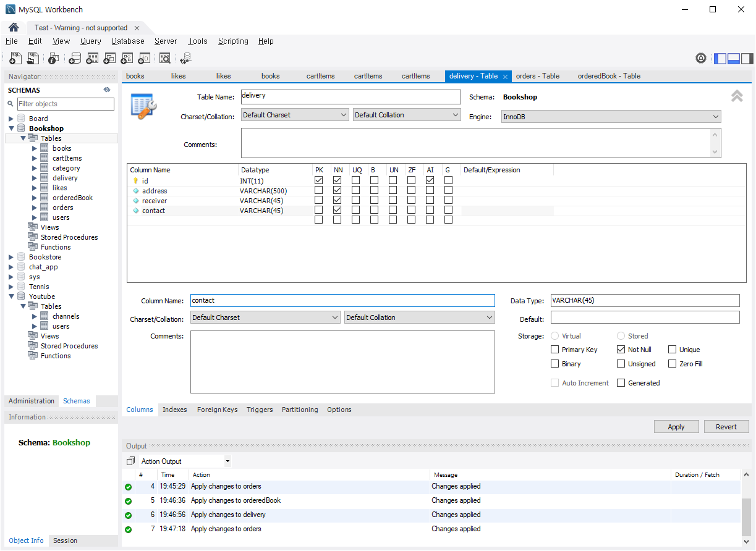Toggle NN checkbox for the receiver column
756x551 pixels.
[x=337, y=201]
